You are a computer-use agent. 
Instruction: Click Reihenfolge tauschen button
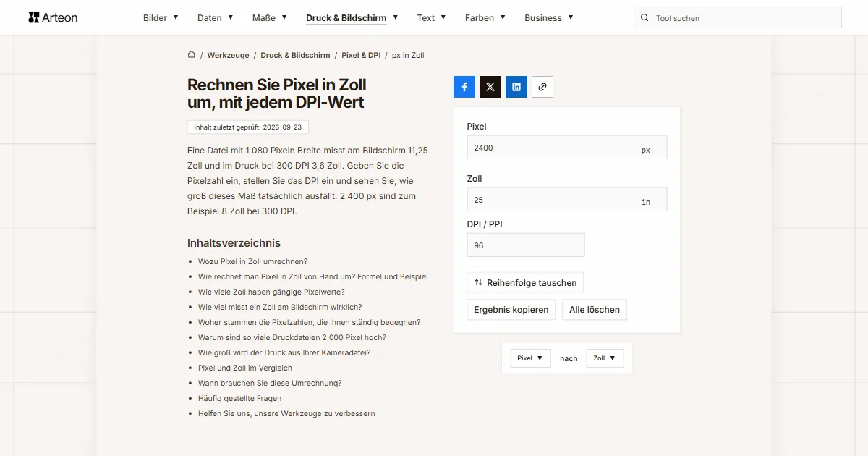526,282
